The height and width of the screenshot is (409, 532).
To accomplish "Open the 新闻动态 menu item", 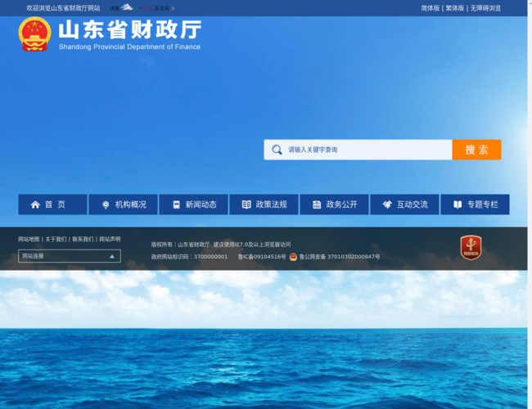I will tap(193, 204).
